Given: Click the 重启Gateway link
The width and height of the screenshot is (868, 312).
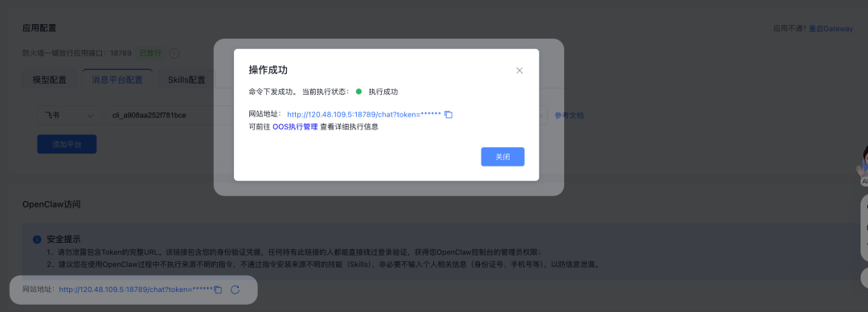Looking at the screenshot, I should pyautogui.click(x=831, y=29).
